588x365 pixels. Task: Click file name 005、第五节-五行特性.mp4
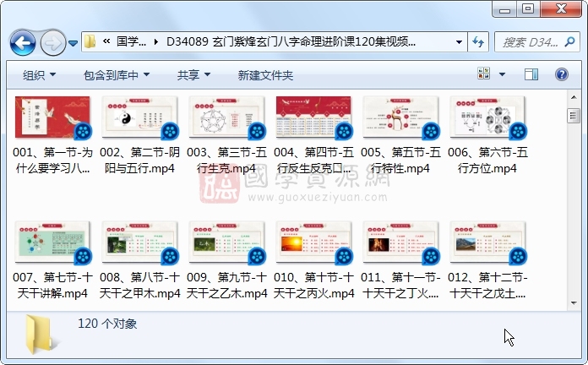tap(400, 161)
